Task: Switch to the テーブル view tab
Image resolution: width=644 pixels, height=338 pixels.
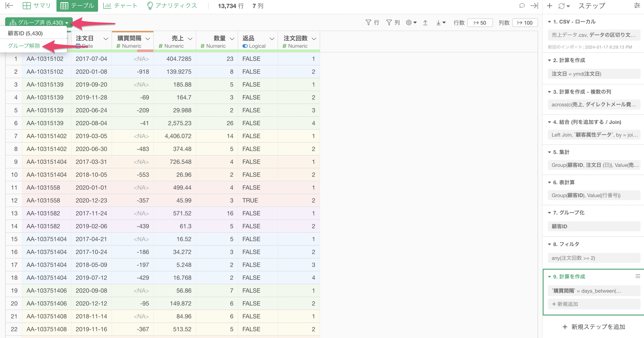Action: tap(77, 6)
